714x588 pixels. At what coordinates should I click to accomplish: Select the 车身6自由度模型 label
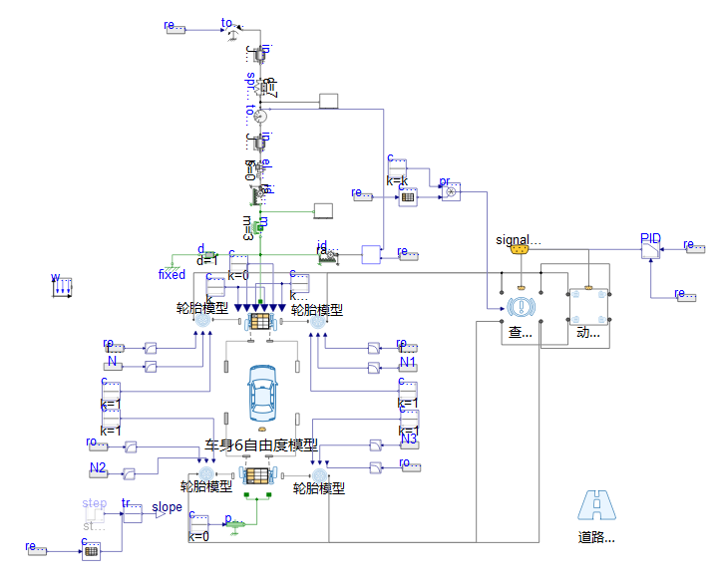[261, 444]
